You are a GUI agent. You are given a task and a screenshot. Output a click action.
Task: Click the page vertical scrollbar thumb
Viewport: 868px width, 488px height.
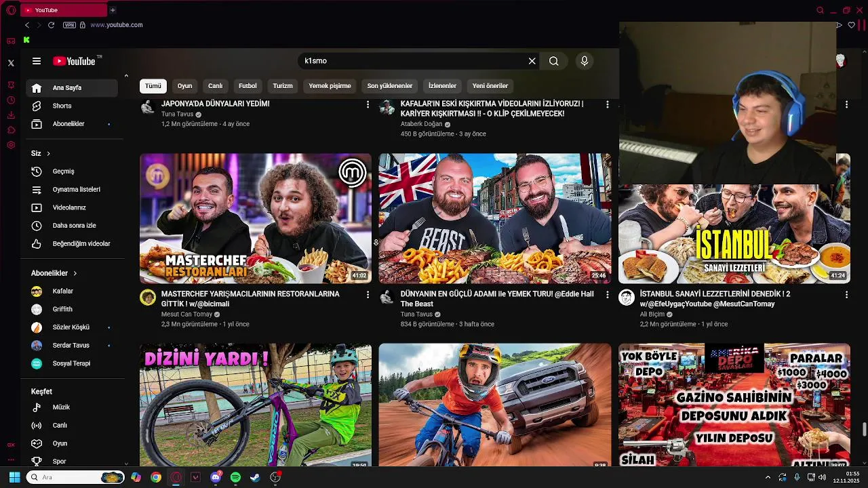point(864,429)
